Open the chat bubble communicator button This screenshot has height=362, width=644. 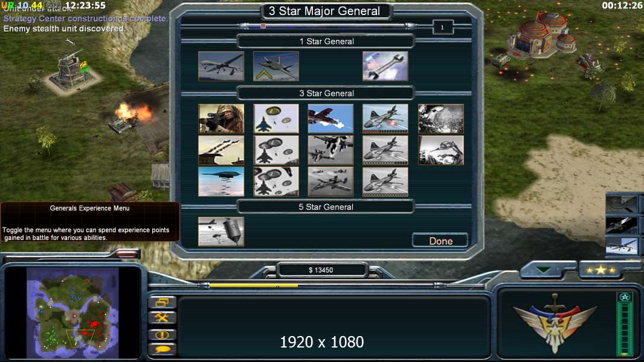click(163, 349)
